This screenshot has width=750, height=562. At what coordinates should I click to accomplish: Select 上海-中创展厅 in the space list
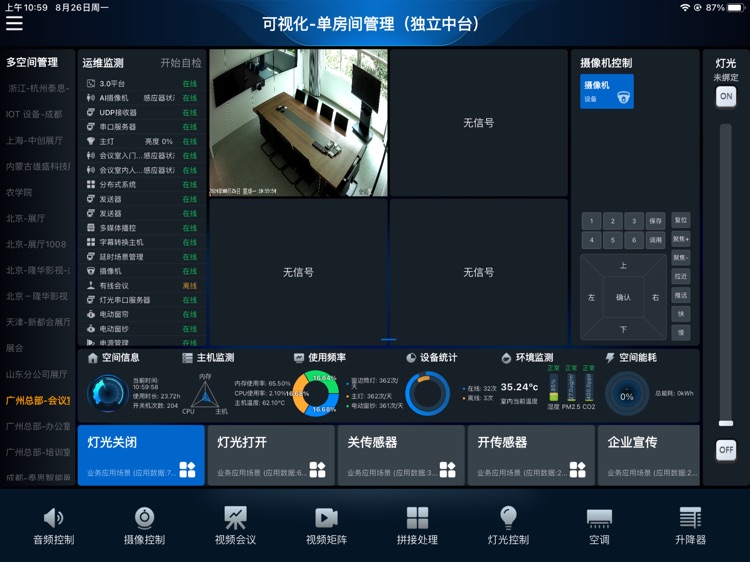coord(34,140)
